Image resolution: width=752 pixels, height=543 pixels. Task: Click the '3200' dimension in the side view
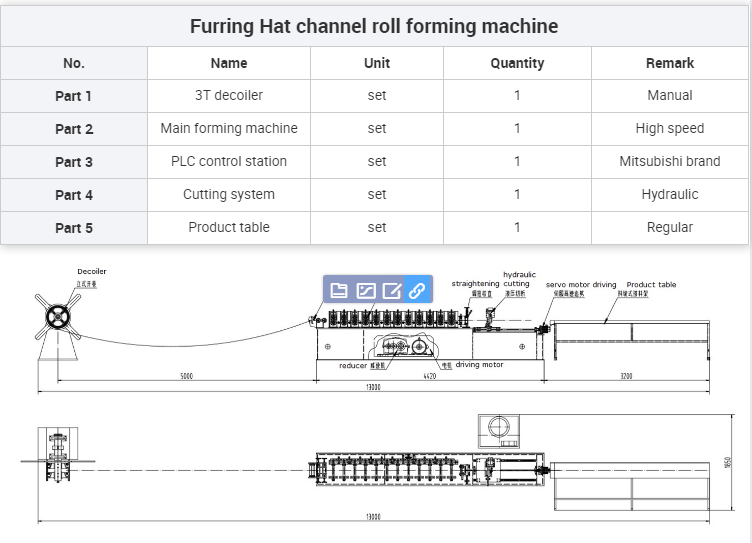[x=626, y=376]
